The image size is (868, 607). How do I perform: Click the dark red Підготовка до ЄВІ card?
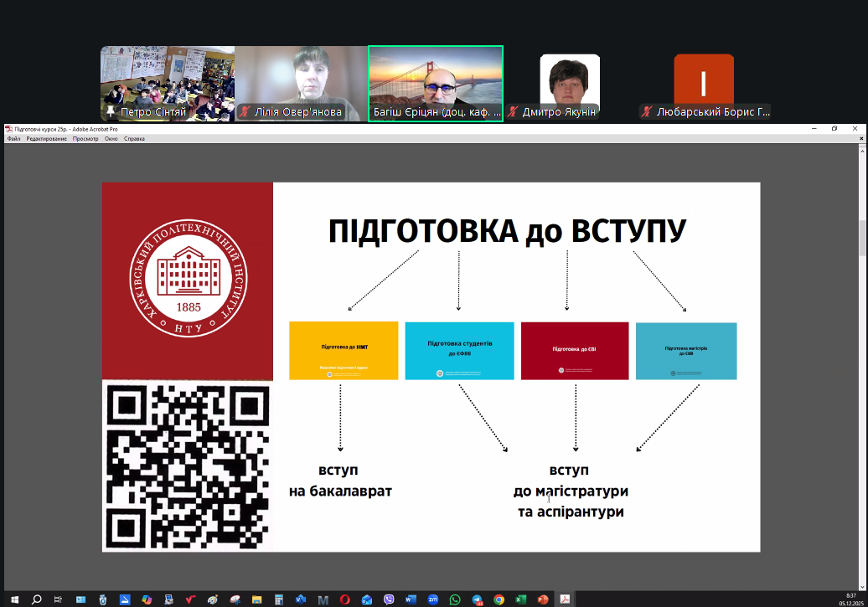(575, 351)
